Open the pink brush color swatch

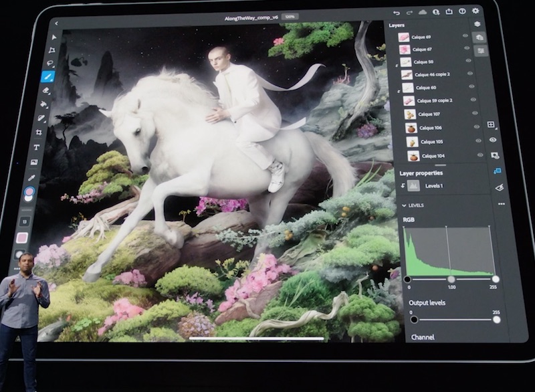pos(22,237)
